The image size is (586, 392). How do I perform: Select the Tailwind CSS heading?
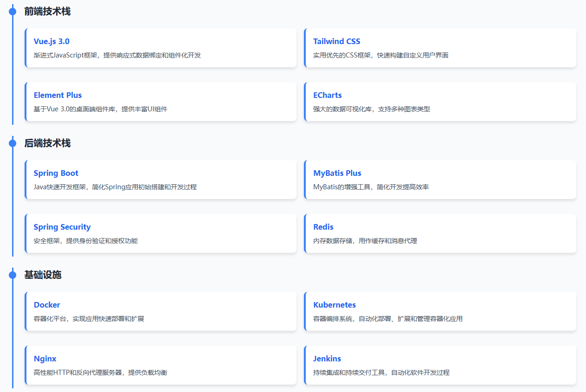336,41
